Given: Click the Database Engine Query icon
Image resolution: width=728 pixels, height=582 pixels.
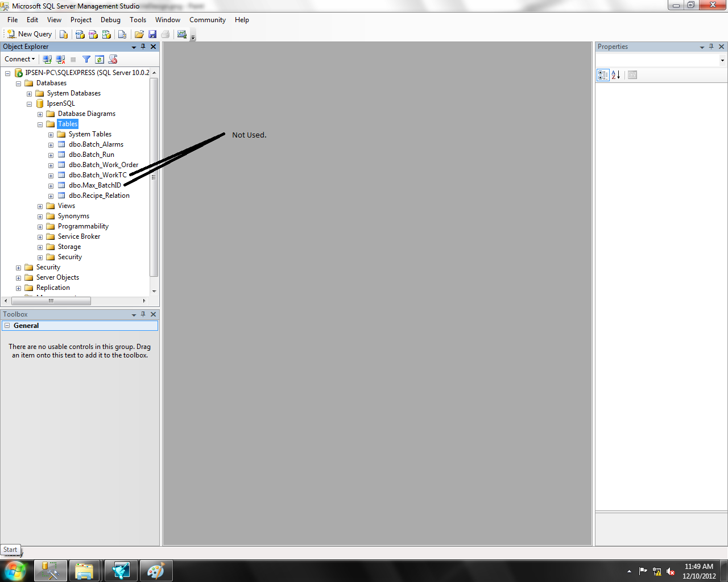Looking at the screenshot, I should [x=64, y=34].
